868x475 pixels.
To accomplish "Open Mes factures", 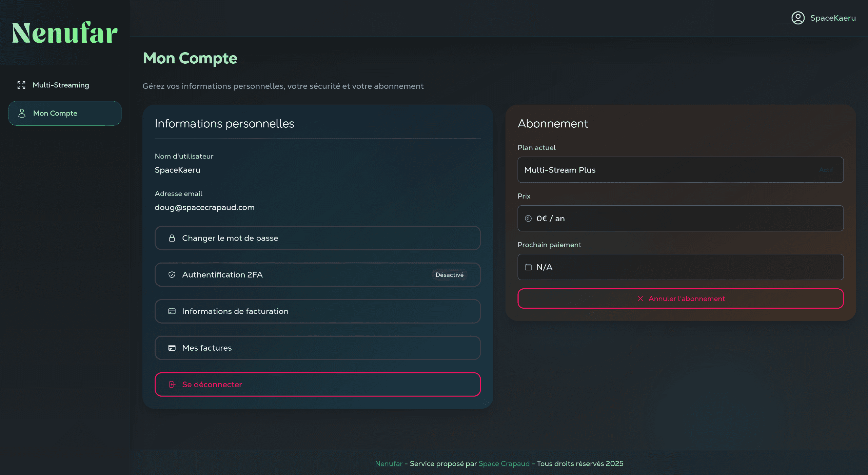I will [x=317, y=348].
